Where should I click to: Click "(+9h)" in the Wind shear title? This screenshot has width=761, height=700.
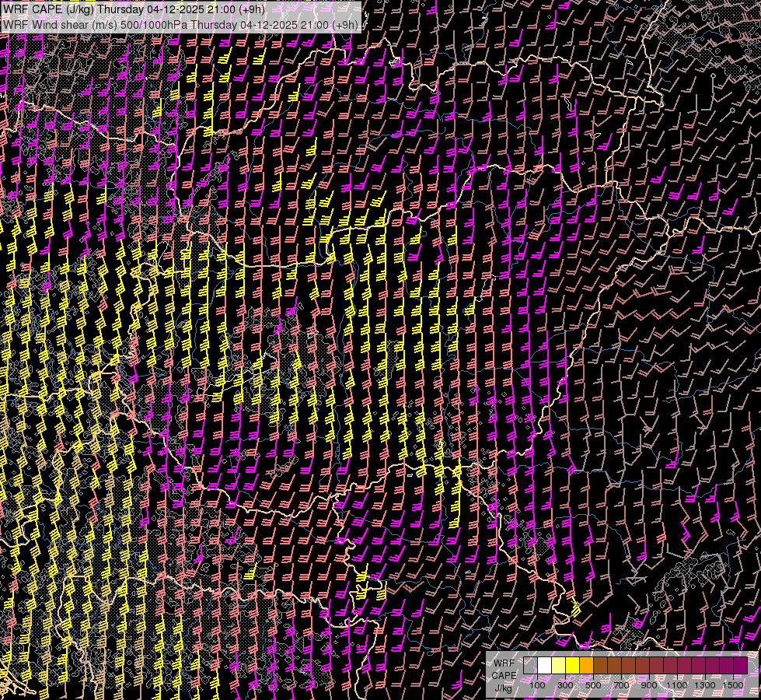click(345, 25)
